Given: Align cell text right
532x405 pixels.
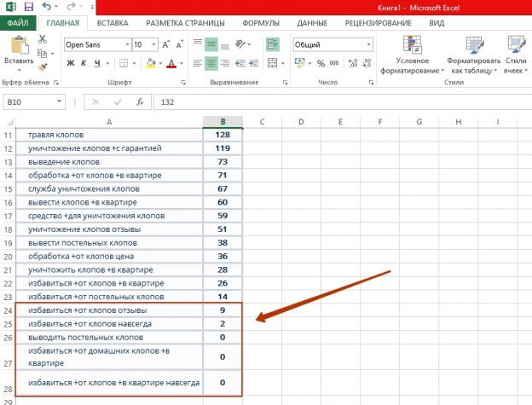Looking at the screenshot, I should (x=224, y=63).
